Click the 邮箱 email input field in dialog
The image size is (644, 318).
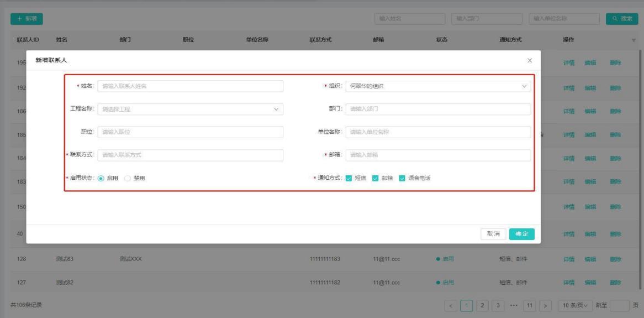pyautogui.click(x=437, y=155)
